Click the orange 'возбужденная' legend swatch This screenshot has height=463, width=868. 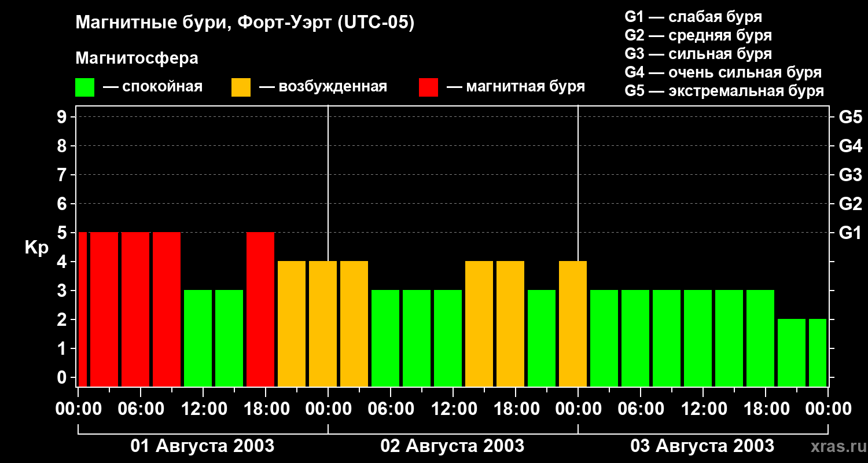click(241, 87)
